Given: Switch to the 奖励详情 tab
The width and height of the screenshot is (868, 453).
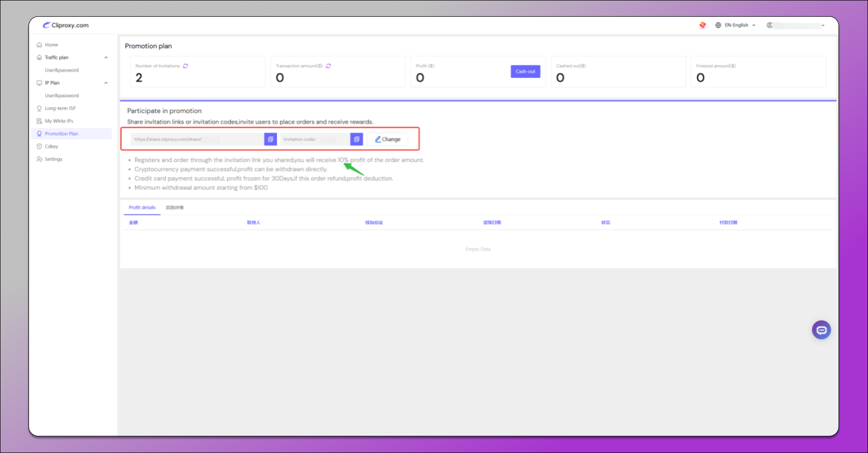Looking at the screenshot, I should pos(174,208).
